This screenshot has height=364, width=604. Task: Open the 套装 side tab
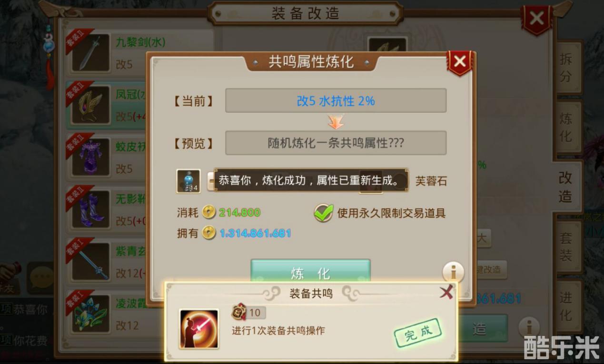tap(566, 246)
